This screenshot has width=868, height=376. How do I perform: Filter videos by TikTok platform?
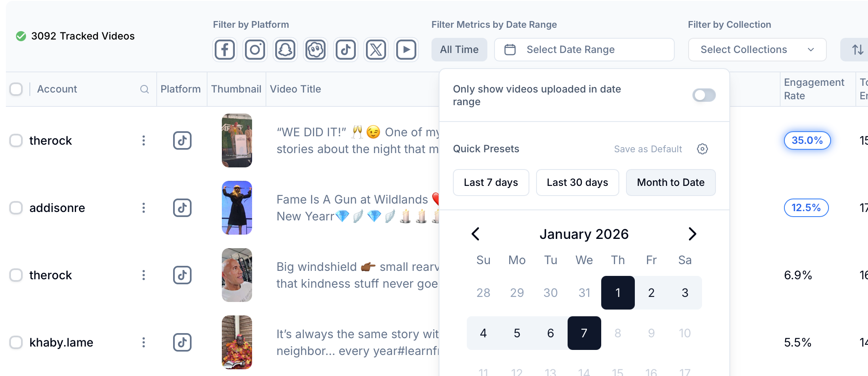click(x=346, y=50)
